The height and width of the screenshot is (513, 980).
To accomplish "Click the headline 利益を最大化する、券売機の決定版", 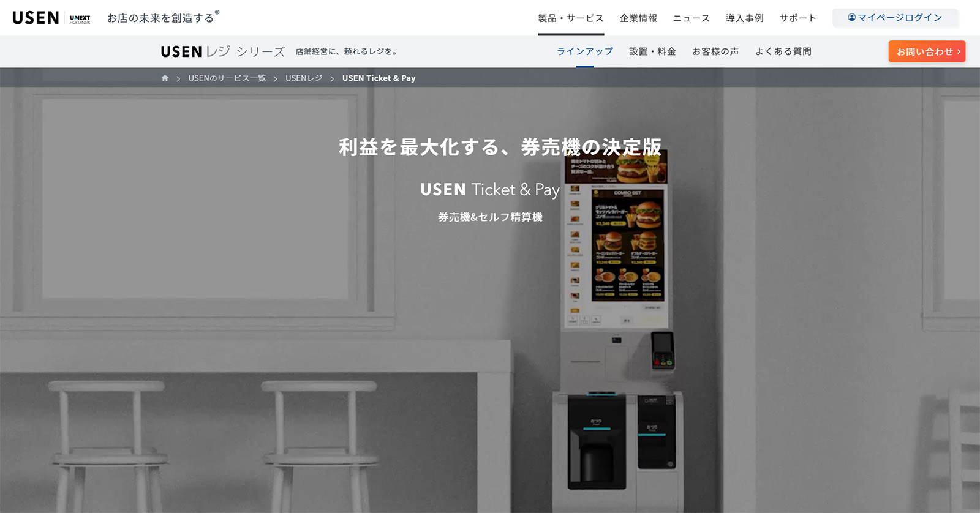I will [x=500, y=147].
